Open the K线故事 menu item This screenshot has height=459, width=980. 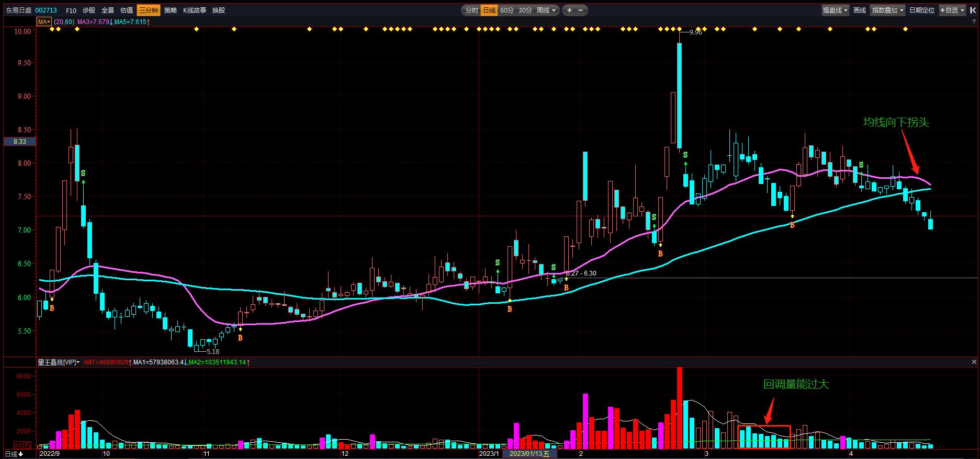click(x=195, y=10)
